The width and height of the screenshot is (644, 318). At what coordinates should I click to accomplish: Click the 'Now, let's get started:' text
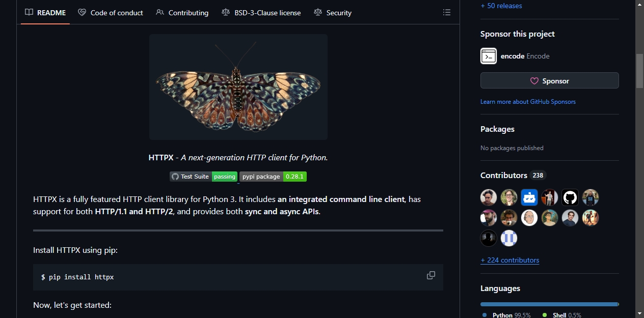[x=72, y=305]
